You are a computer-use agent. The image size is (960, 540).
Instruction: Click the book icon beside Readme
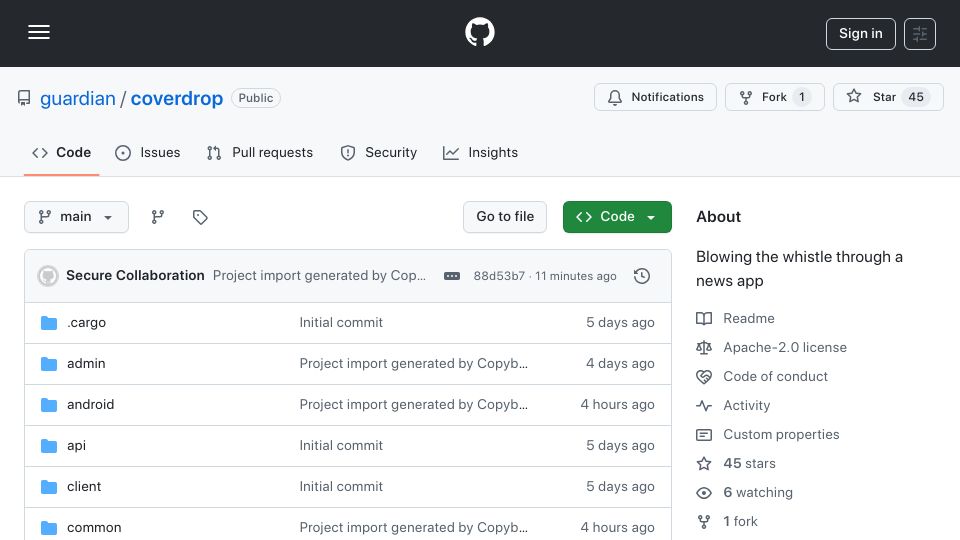point(704,318)
